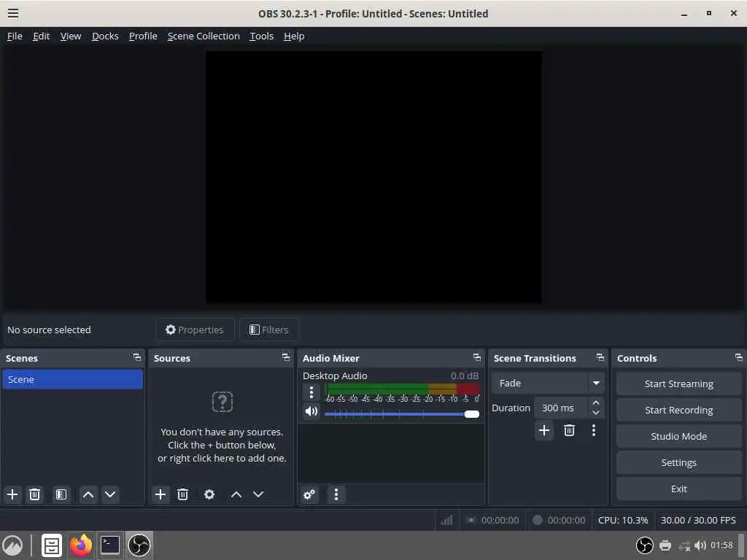Open the Edit menu
The image size is (747, 560).
pyautogui.click(x=41, y=36)
